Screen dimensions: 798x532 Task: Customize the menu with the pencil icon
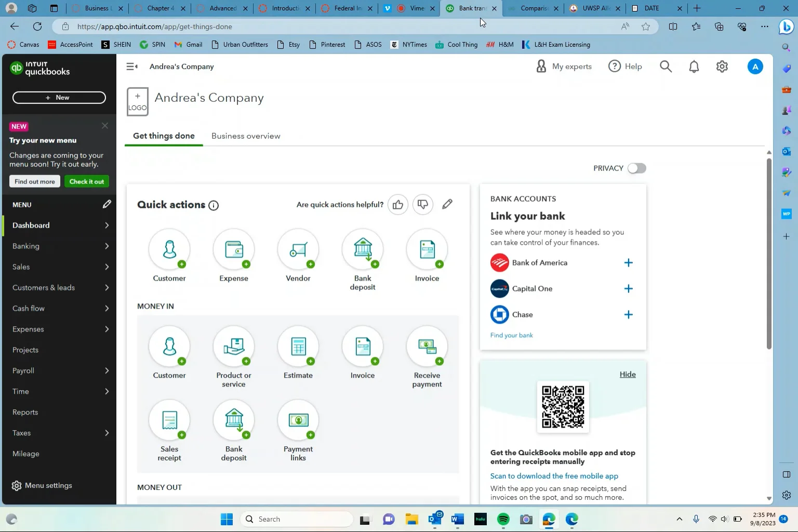[x=107, y=204]
